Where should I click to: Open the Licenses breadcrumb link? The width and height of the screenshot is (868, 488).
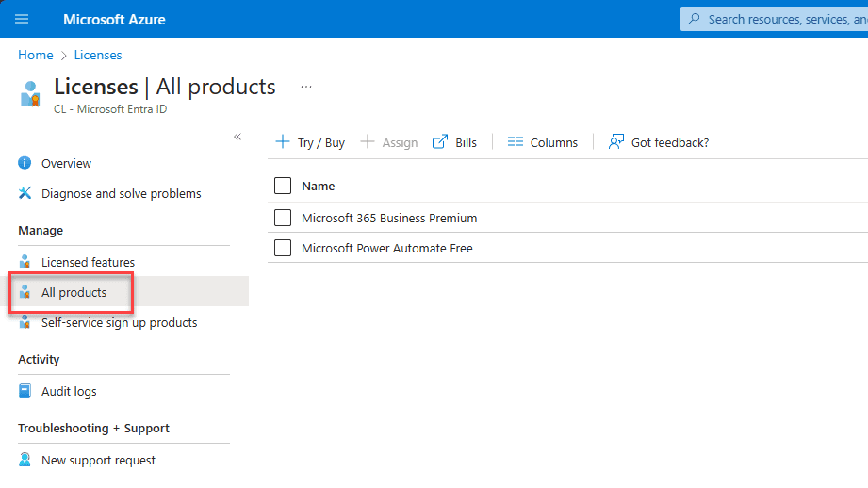pyautogui.click(x=98, y=56)
